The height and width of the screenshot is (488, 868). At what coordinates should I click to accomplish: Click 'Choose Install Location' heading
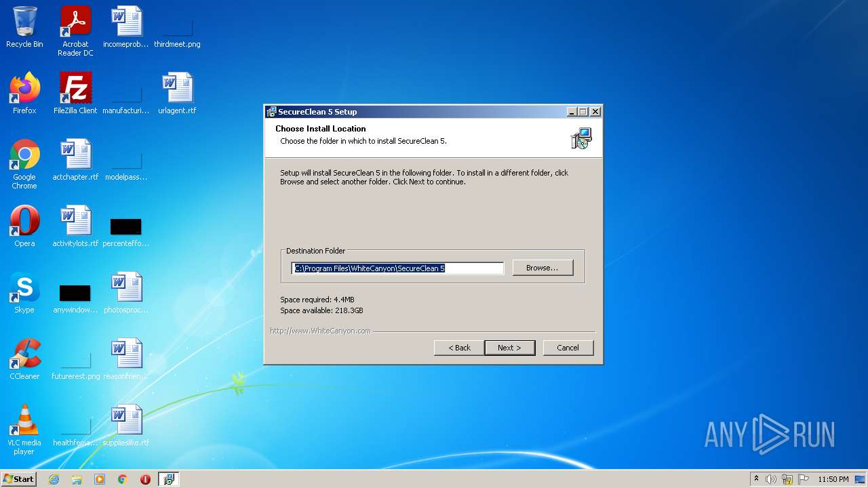point(321,129)
